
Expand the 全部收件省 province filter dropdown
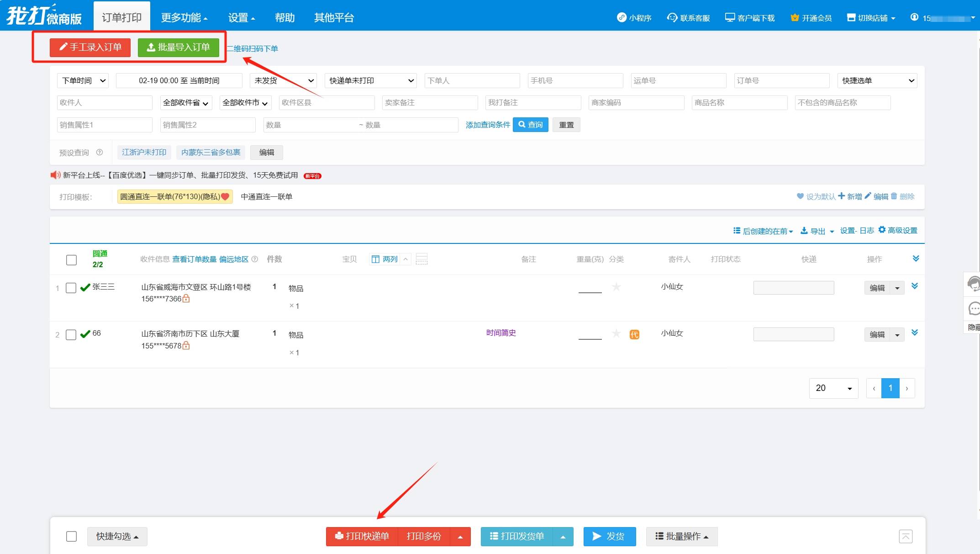(185, 102)
